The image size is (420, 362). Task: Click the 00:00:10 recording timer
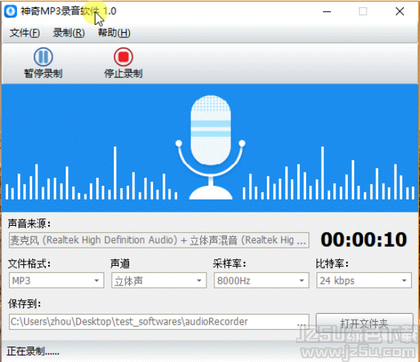click(x=364, y=239)
